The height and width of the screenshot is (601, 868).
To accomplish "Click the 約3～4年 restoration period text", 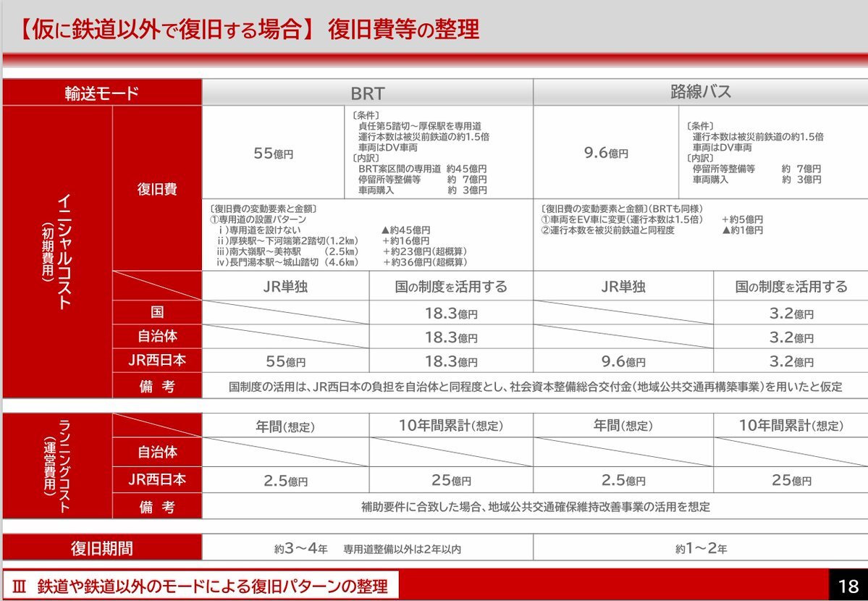I will pyautogui.click(x=301, y=549).
